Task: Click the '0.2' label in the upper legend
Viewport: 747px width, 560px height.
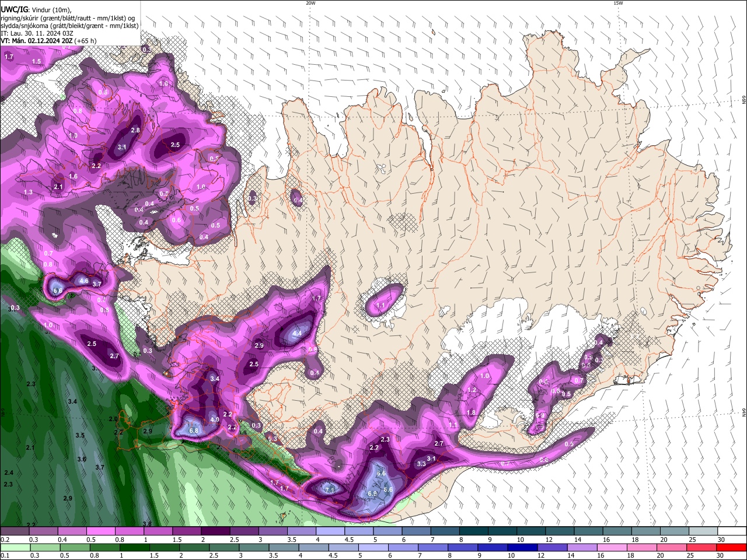Action: [x=5, y=540]
